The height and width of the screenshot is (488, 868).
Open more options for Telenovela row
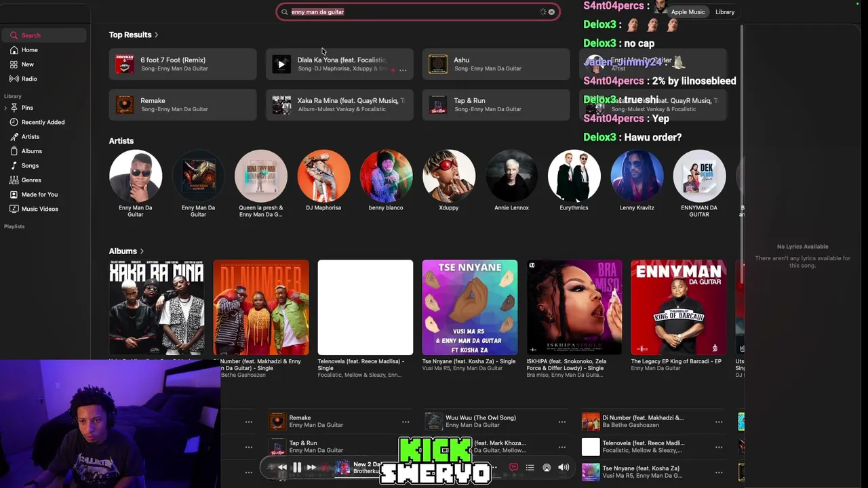[x=719, y=447]
